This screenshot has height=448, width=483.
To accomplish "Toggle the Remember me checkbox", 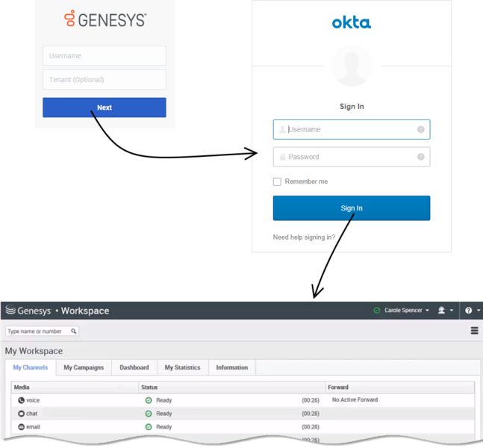I will [x=277, y=181].
